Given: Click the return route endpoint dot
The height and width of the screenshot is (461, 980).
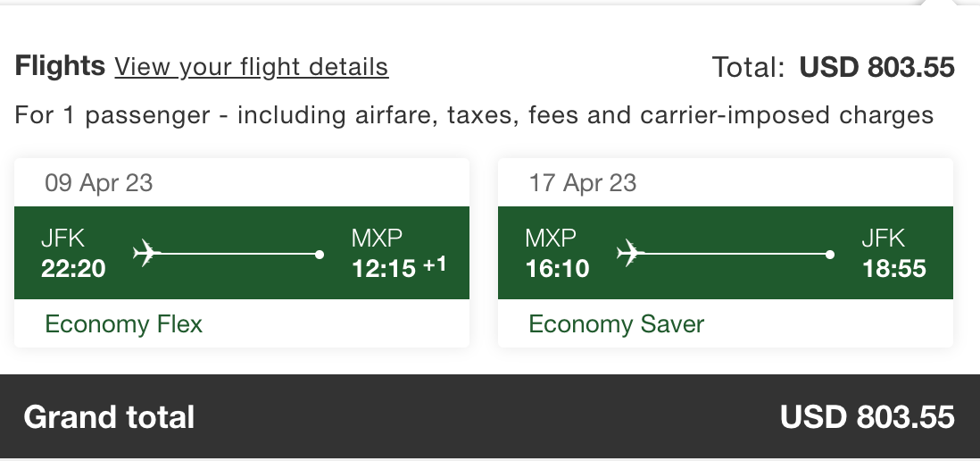Looking at the screenshot, I should tap(830, 255).
